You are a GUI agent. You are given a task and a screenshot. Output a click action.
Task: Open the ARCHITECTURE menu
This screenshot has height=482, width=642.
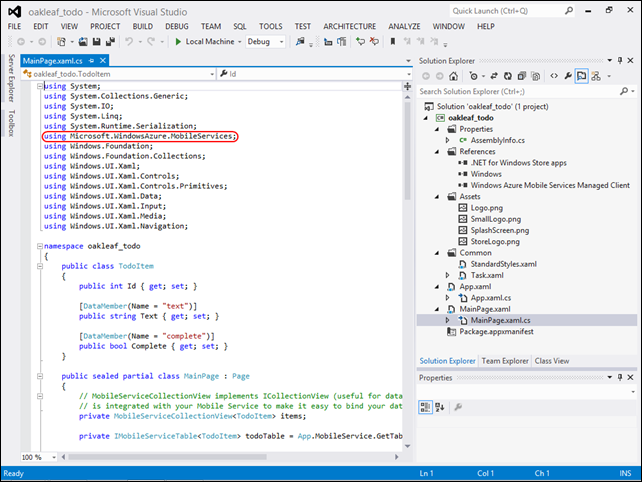[349, 25]
